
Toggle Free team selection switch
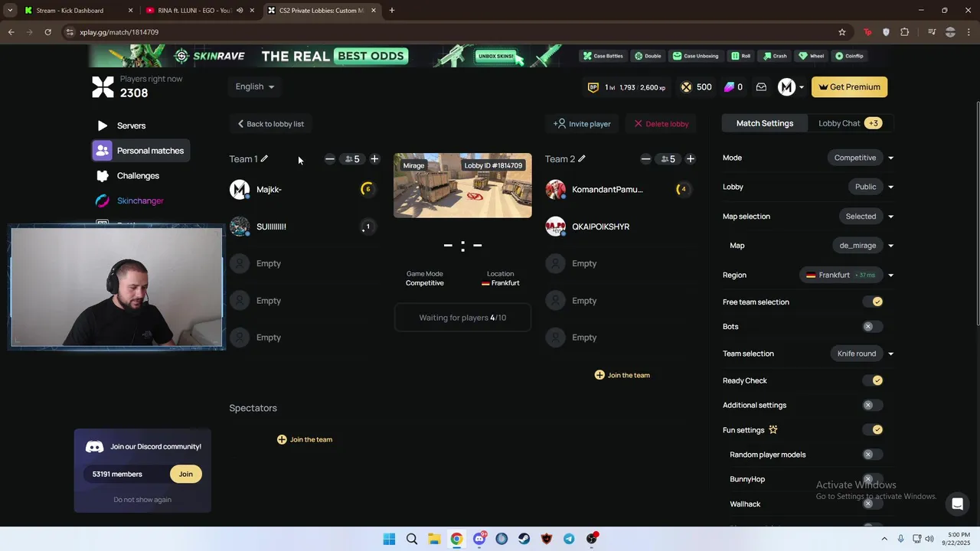coord(873,302)
